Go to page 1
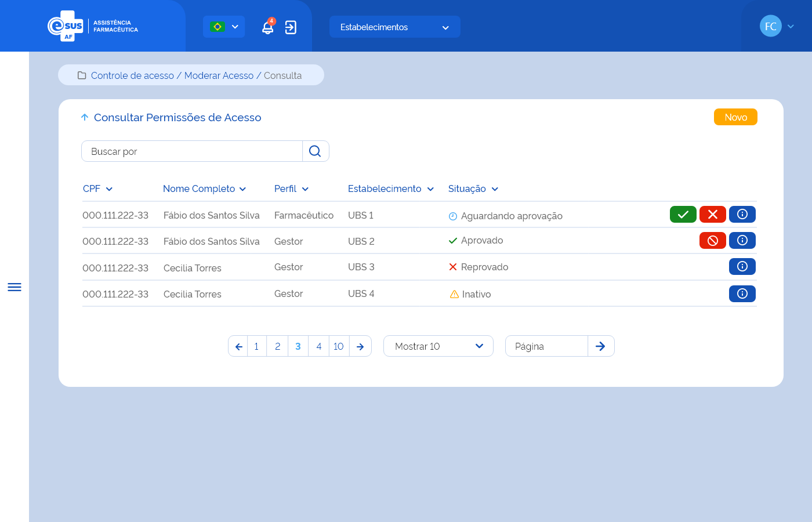The image size is (812, 522). [257, 346]
